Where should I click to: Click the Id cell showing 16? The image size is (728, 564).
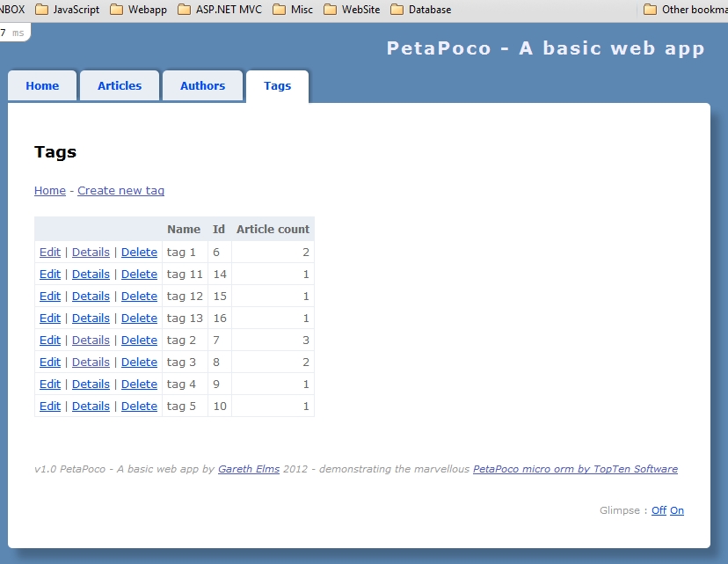pos(220,319)
